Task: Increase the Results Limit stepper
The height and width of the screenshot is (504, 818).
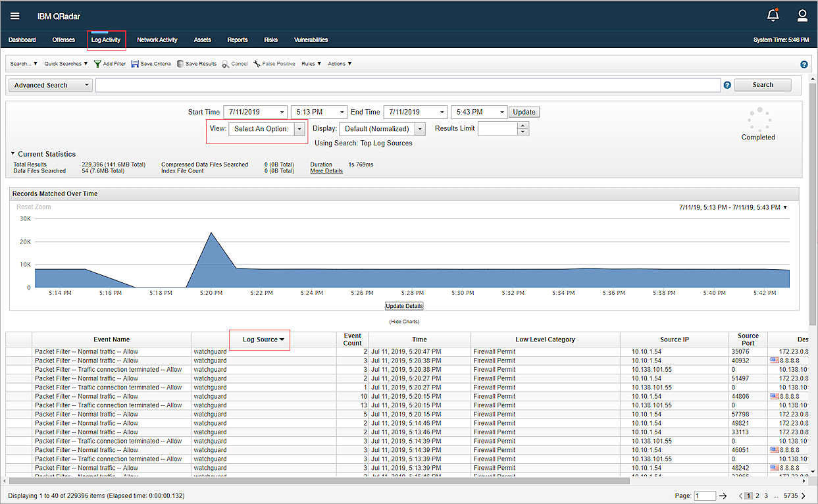Action: [523, 126]
